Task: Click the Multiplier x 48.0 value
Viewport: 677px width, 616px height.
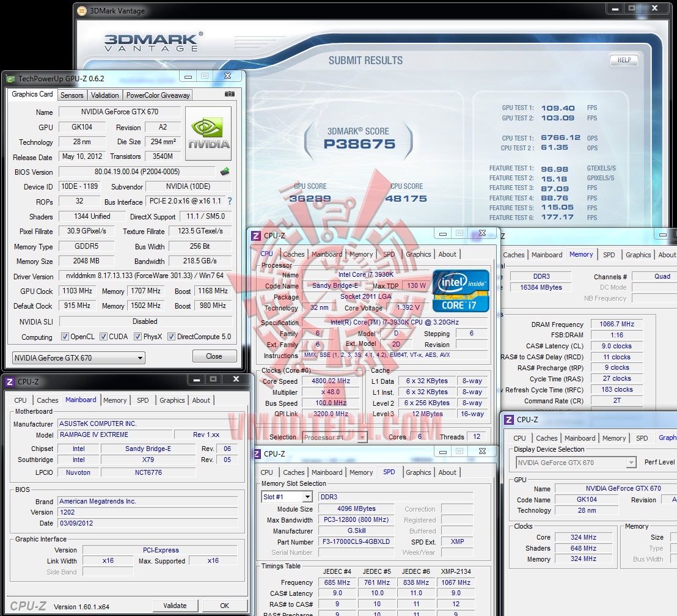Action: pos(331,392)
